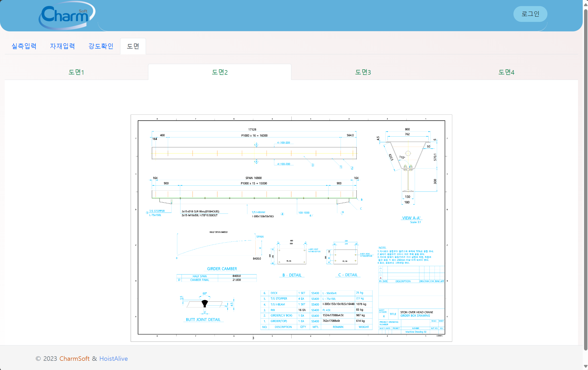Image resolution: width=588 pixels, height=370 pixels.
Task: Select the 강도확인 tab
Action: [101, 46]
